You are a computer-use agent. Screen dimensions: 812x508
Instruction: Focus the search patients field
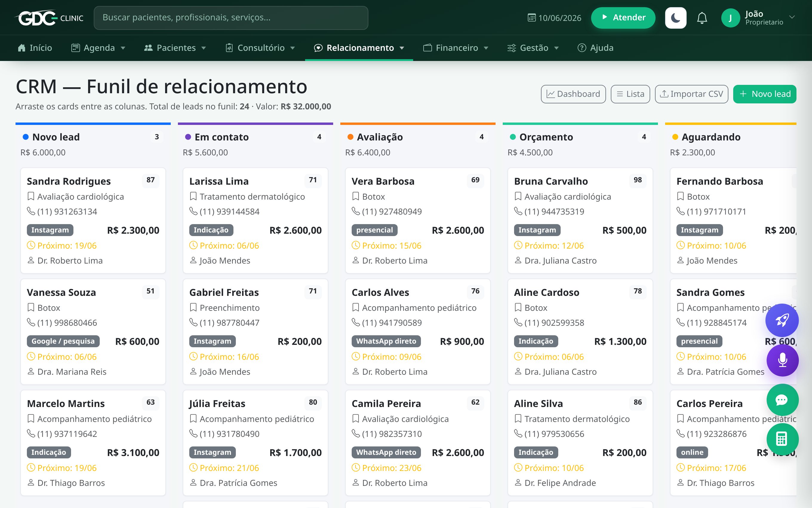tap(231, 17)
